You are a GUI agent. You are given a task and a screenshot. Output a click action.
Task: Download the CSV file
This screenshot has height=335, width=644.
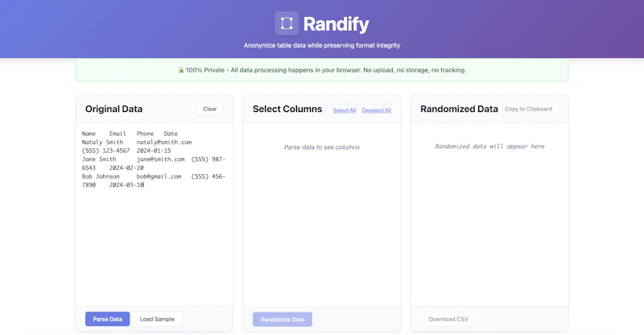[448, 319]
